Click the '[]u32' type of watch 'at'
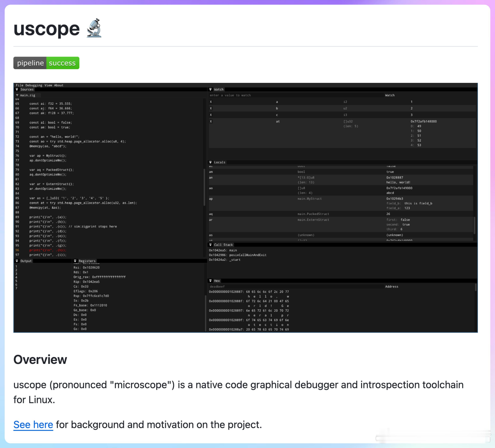Viewport: 495px width, 448px height. [x=348, y=121]
